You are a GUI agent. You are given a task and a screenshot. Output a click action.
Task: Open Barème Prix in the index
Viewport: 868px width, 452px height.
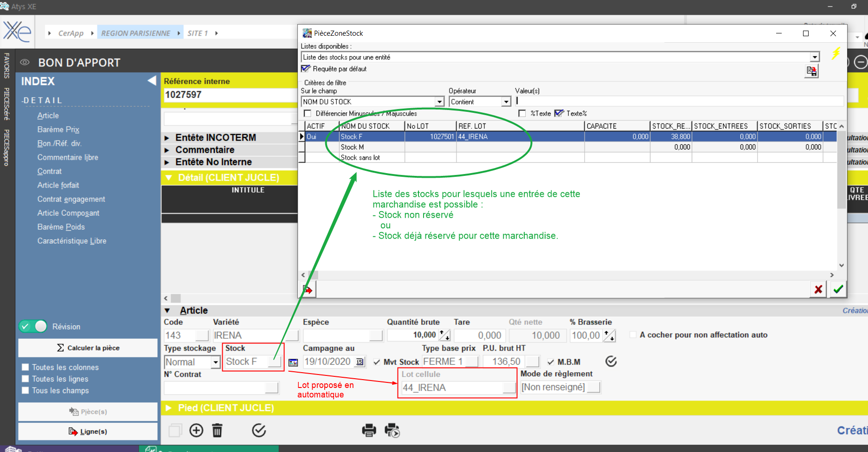pyautogui.click(x=58, y=129)
